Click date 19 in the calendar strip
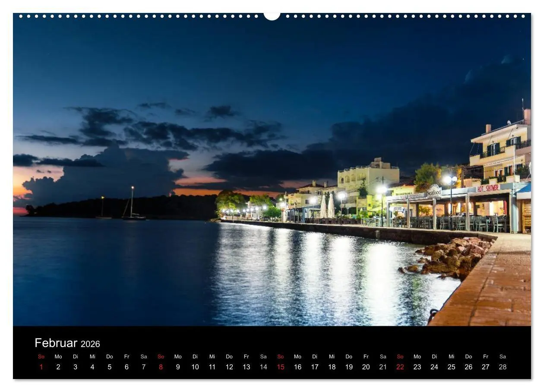The height and width of the screenshot is (392, 544). tap(349, 367)
